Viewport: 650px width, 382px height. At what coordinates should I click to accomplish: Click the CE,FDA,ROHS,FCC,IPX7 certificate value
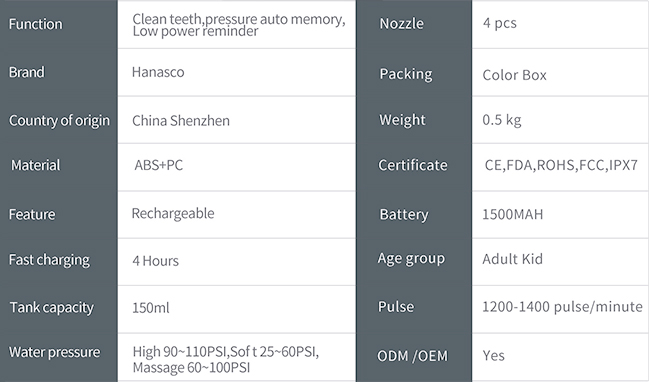click(x=561, y=165)
